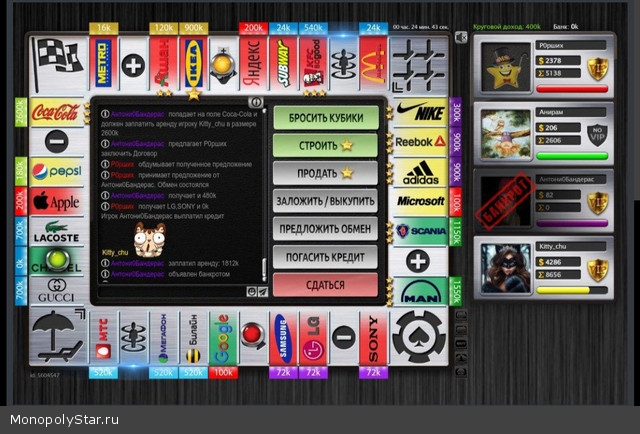The height and width of the screenshot is (434, 640).
Task: Select the Coca-Cola board cell
Action: 56,112
